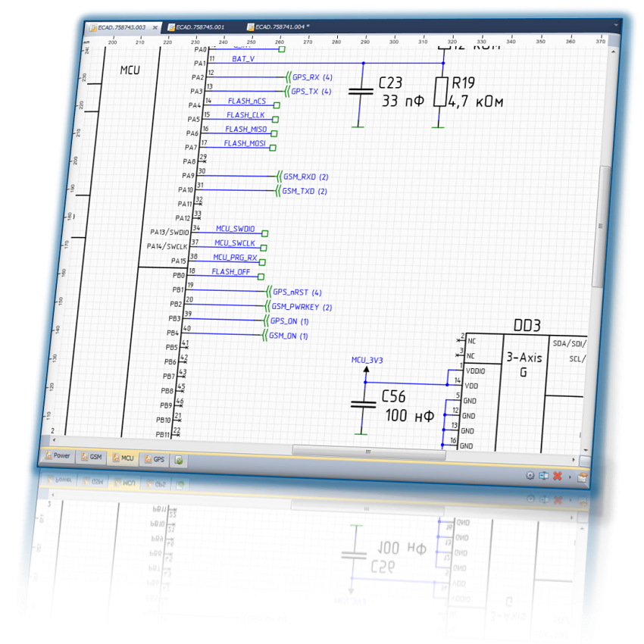The image size is (644, 644).
Task: Select the R19 resistor symbol
Action: 441,91
